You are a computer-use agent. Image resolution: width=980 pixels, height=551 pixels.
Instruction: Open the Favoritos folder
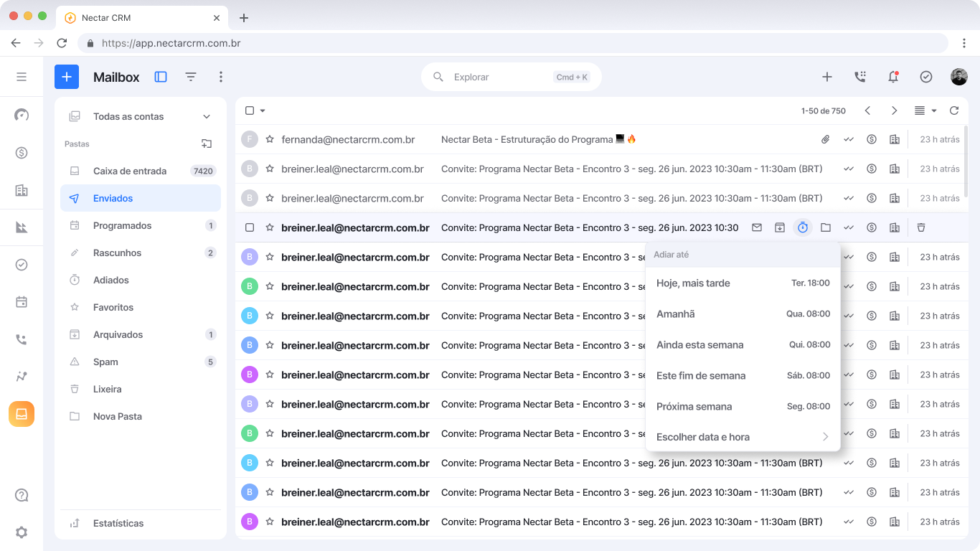click(141, 307)
